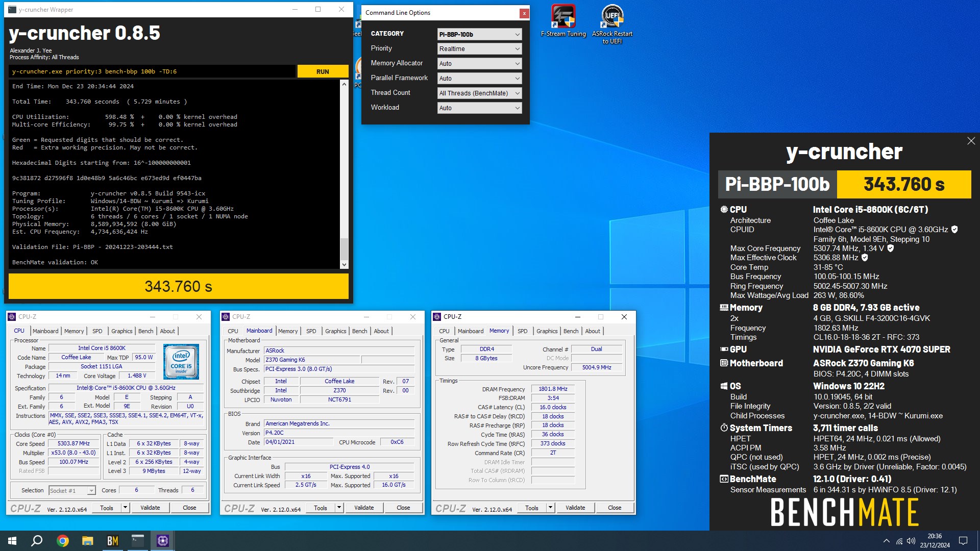980x551 pixels.
Task: Open the CATEGORY Pi-BBP-100b dropdown
Action: point(479,34)
